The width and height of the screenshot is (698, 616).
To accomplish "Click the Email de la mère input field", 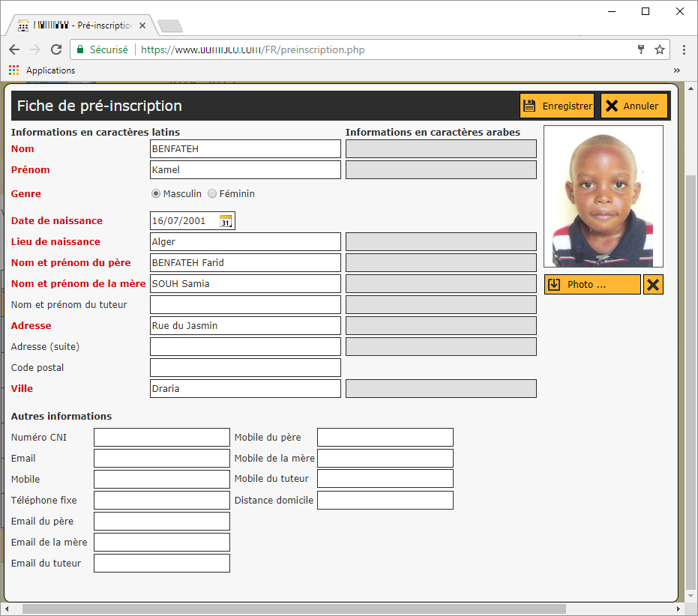I will 162,542.
